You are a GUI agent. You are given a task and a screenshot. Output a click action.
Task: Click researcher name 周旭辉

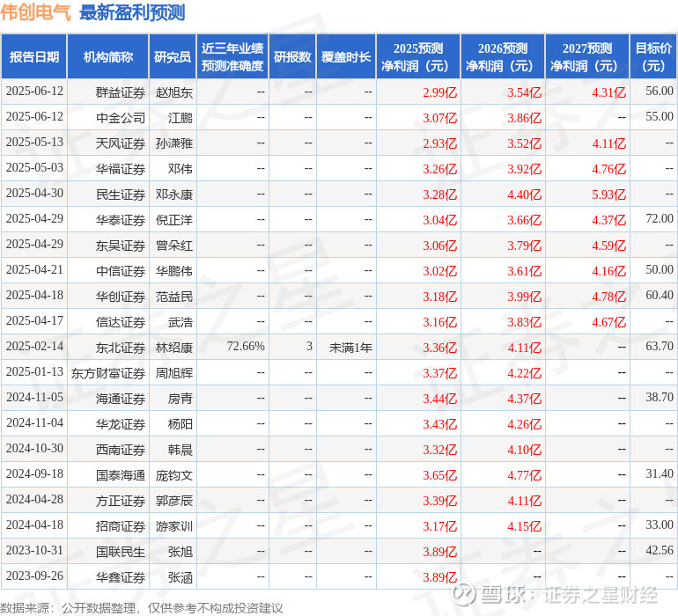pos(173,373)
